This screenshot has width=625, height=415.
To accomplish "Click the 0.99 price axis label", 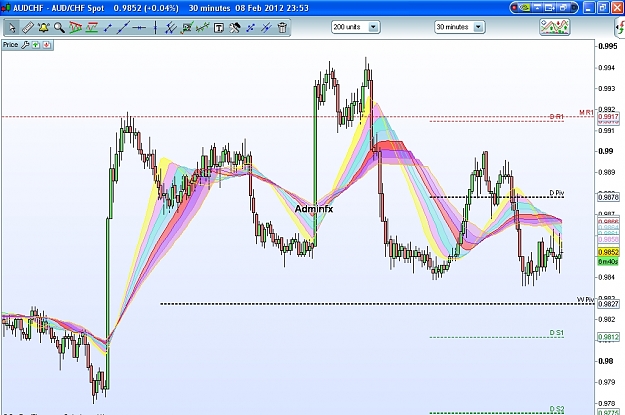I will pos(606,151).
